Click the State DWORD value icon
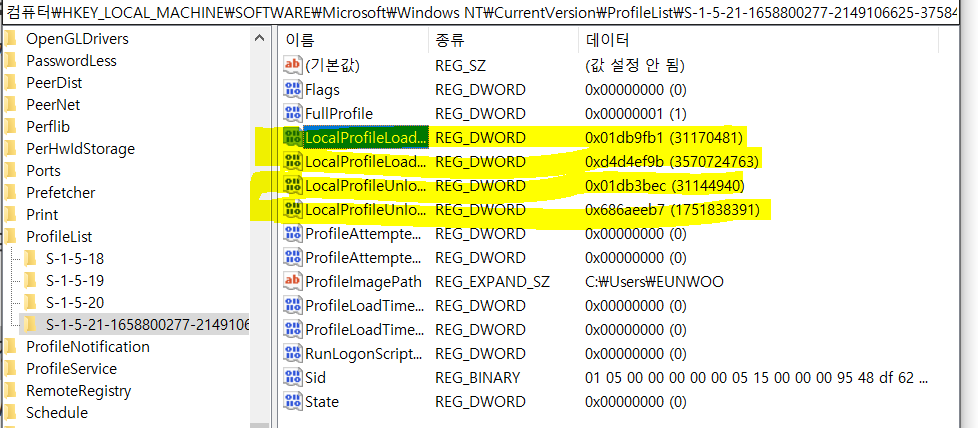The image size is (978, 428). tap(293, 401)
